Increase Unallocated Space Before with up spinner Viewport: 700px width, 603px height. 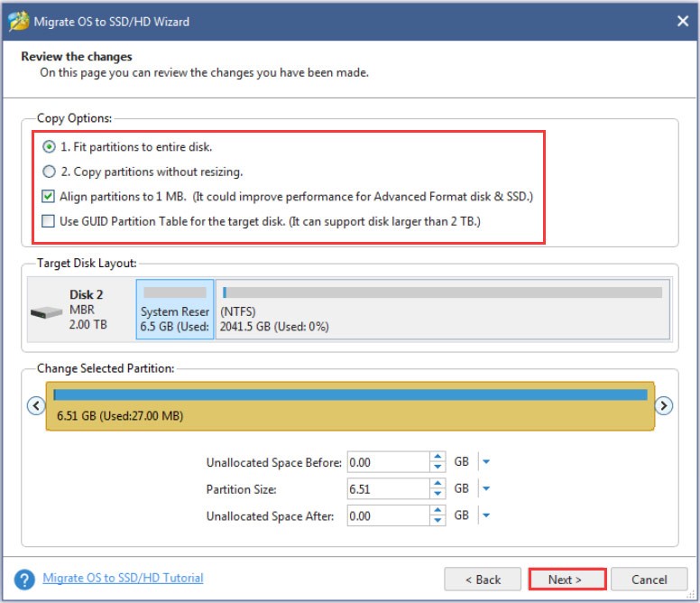[x=437, y=457]
